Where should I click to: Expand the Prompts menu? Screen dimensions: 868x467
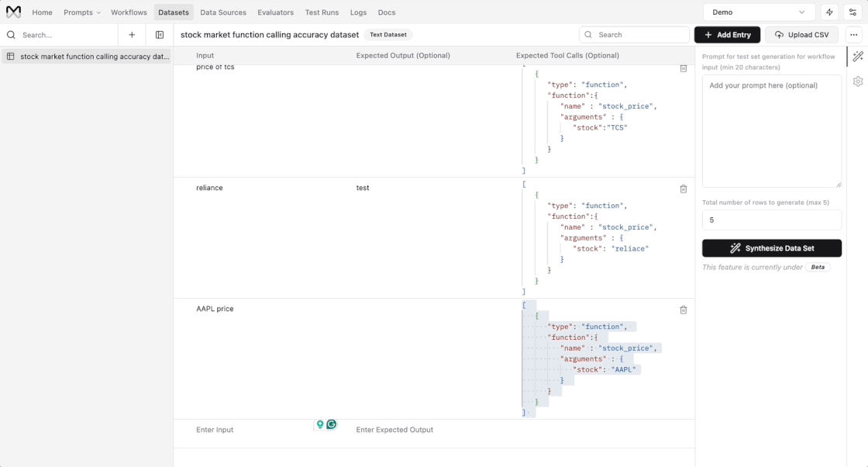click(82, 12)
